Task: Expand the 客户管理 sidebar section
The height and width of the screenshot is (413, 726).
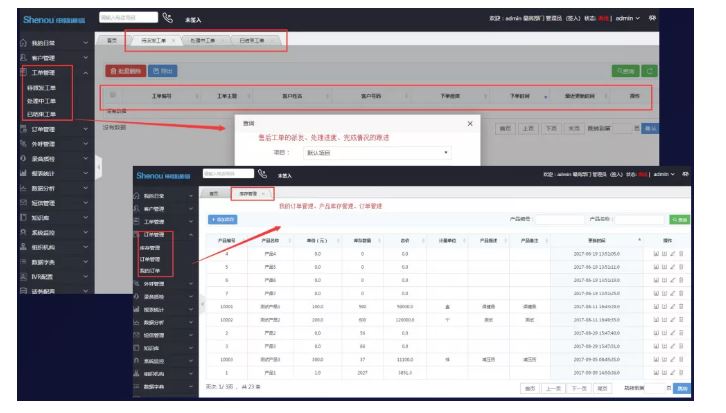Action: (85, 58)
